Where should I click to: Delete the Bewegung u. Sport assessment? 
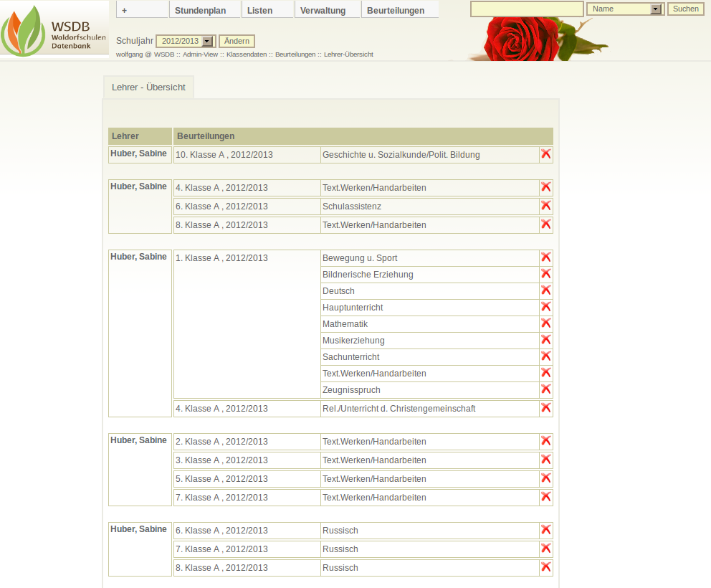546,257
